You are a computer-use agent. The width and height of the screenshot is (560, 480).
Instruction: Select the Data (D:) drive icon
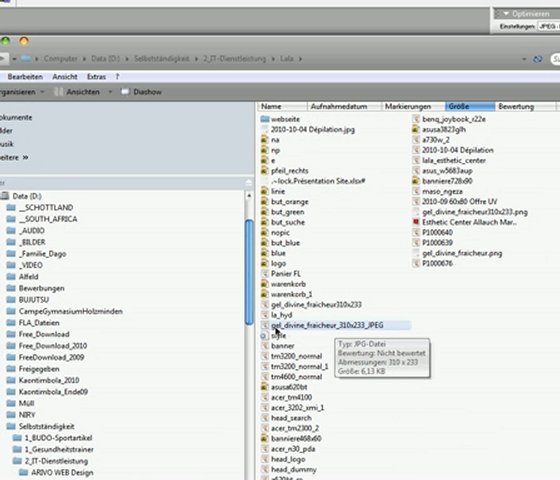[x=5, y=196]
